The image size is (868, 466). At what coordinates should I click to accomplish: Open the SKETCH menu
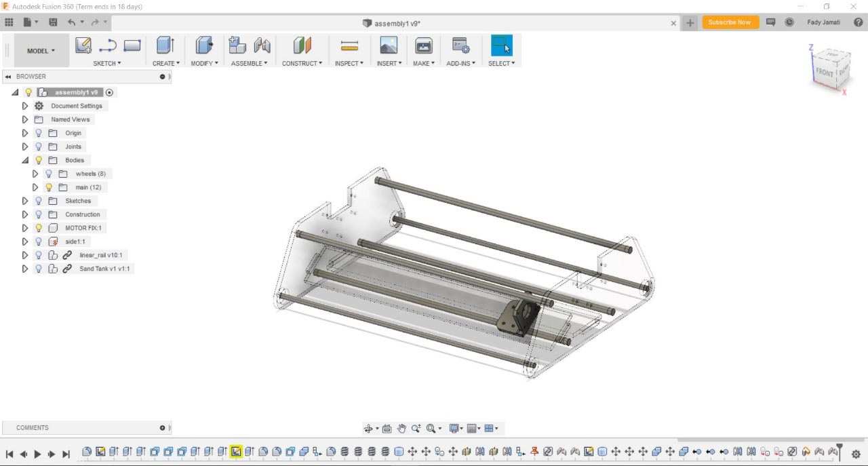click(x=107, y=63)
